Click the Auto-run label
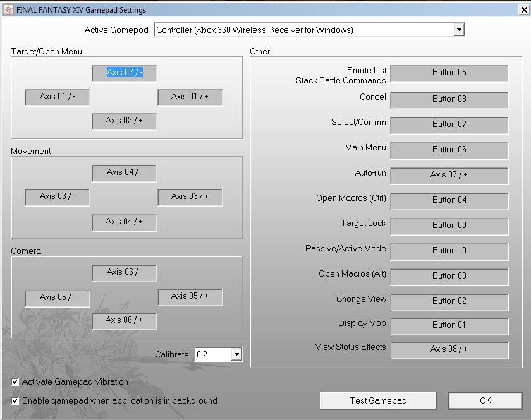This screenshot has height=420, width=531. [370, 173]
